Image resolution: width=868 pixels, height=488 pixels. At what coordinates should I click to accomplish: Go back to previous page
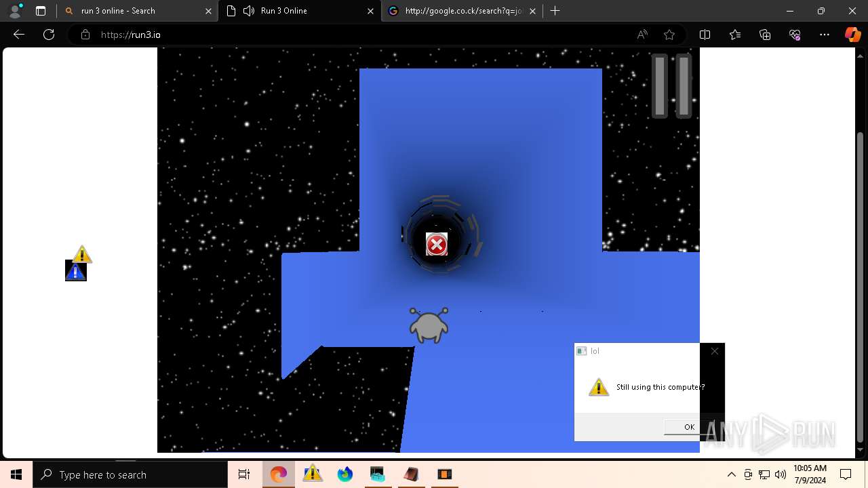[x=19, y=35]
